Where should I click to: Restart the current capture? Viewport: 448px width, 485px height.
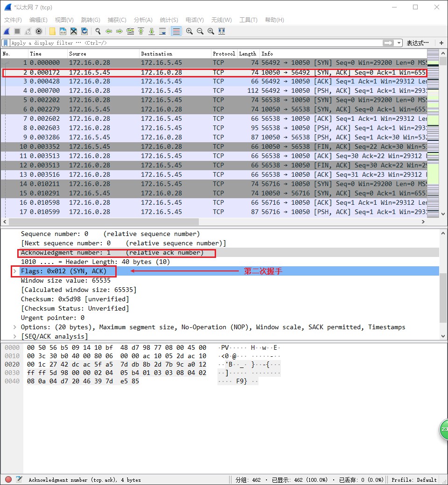tap(28, 31)
